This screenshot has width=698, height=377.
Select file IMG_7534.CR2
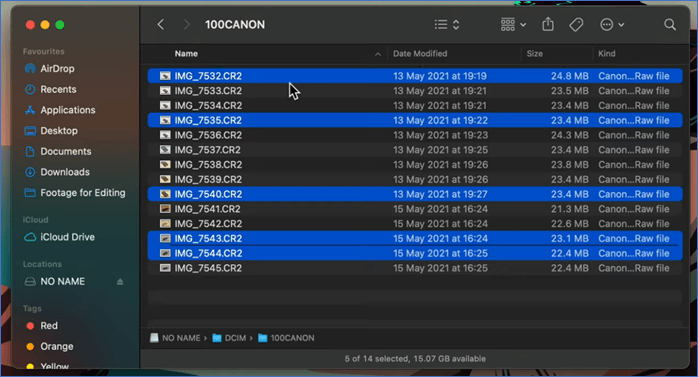coord(415,105)
